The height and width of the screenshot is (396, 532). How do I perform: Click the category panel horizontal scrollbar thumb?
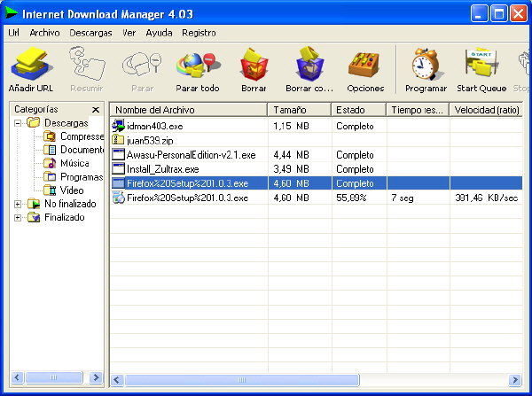tap(54, 377)
